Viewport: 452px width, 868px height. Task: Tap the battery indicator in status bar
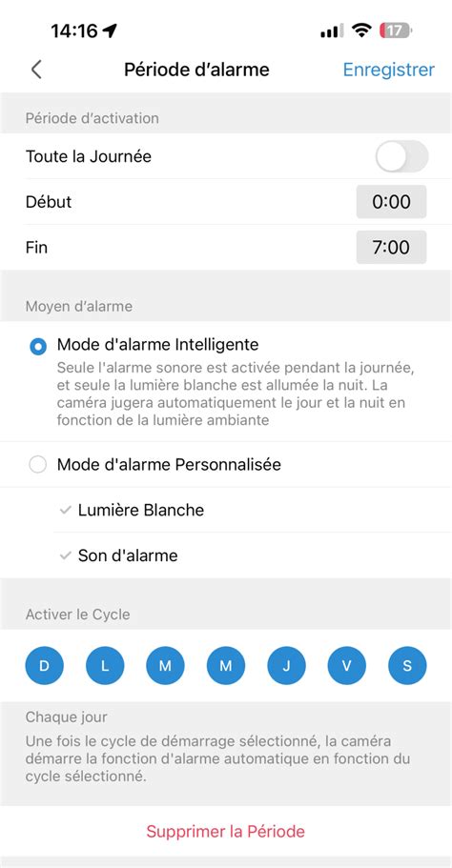[396, 30]
